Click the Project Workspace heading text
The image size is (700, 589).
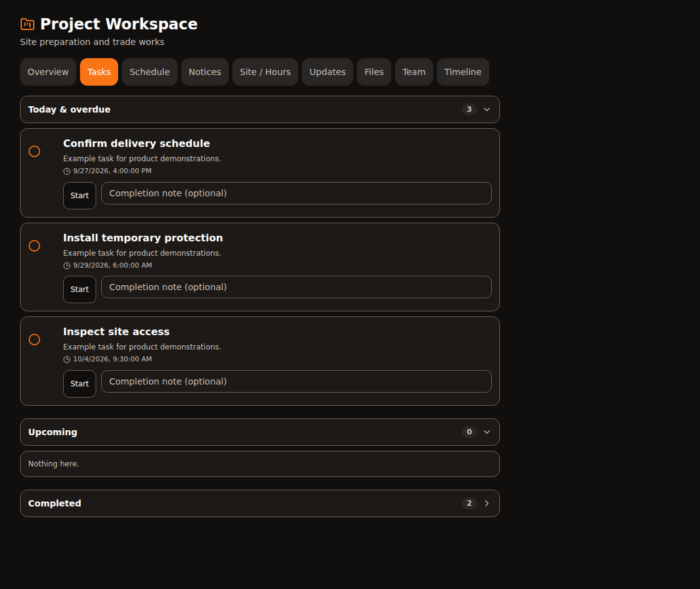pyautogui.click(x=119, y=24)
